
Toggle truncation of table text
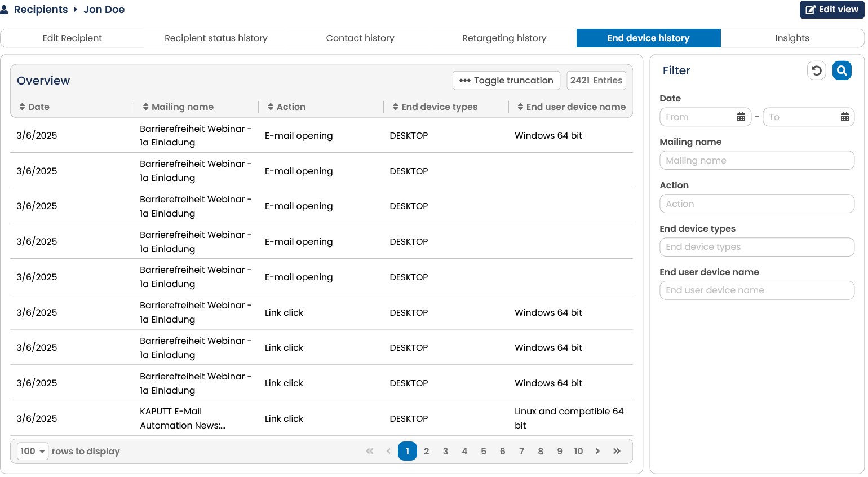tap(506, 81)
